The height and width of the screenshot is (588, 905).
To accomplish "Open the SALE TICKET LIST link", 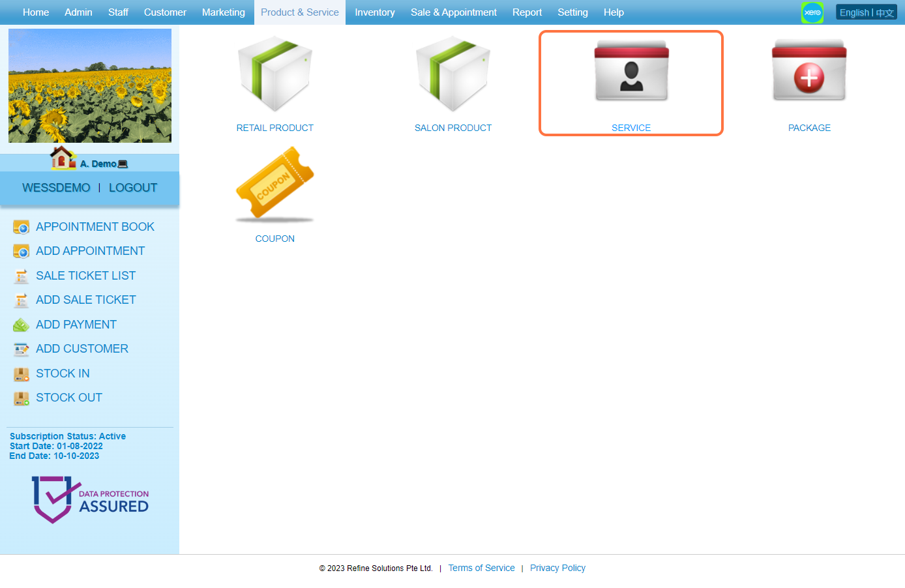I will point(85,276).
